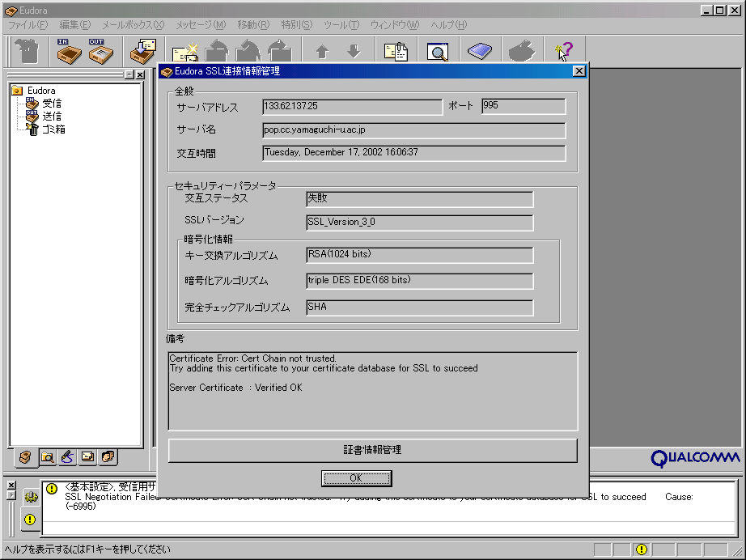Select the Mailboxes tab icon in sidebar
Viewport: 746px width, 560px height.
point(25,457)
